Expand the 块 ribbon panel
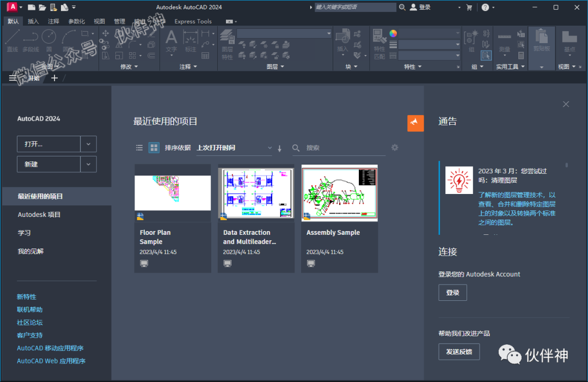The image size is (588, 382). [x=351, y=66]
